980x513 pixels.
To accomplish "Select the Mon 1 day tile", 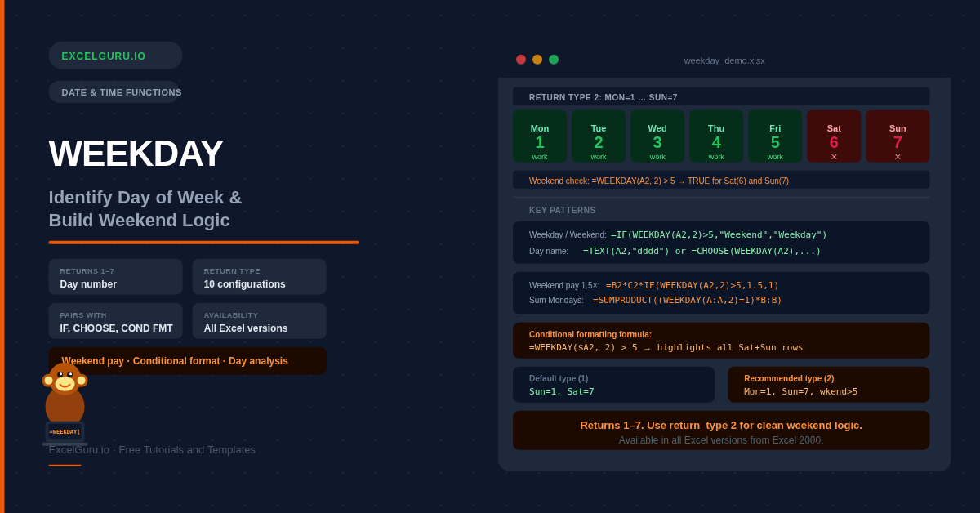I will pos(540,136).
